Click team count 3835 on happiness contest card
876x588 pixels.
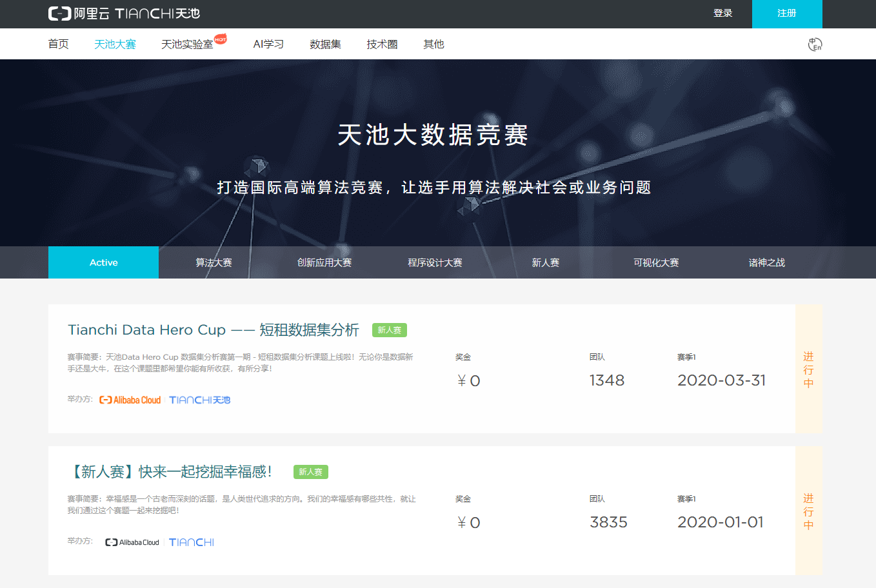coord(608,522)
